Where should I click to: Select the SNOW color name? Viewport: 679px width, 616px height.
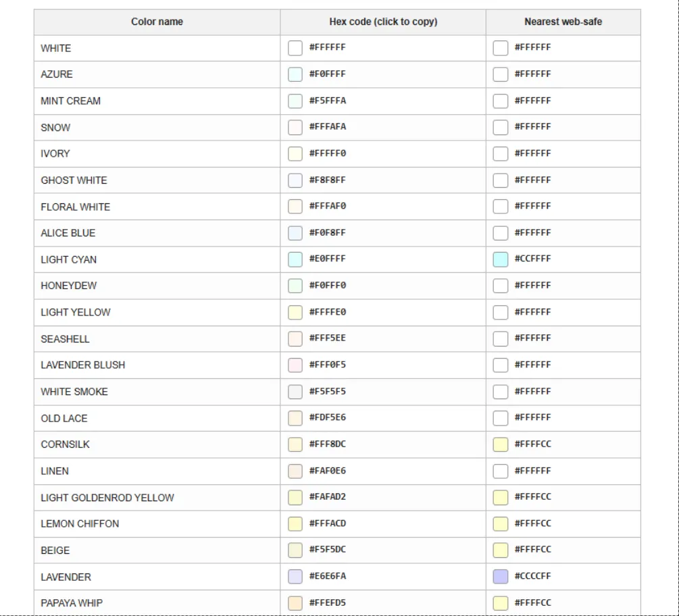pos(55,128)
